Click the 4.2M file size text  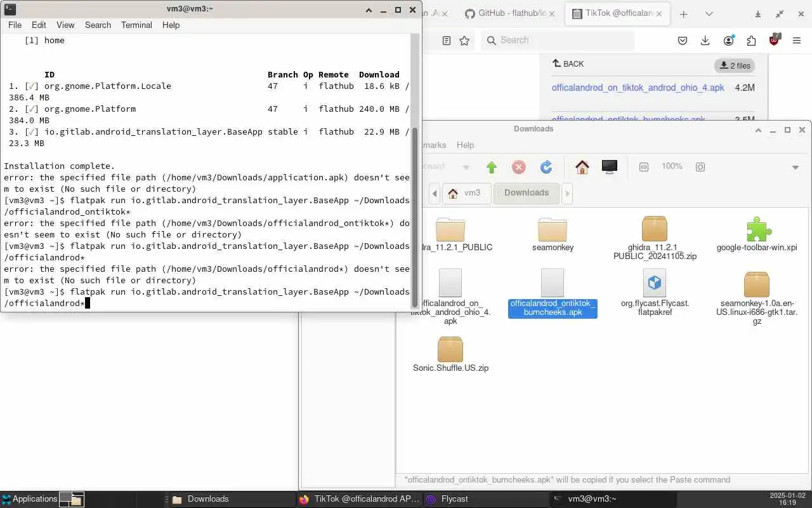tap(745, 88)
